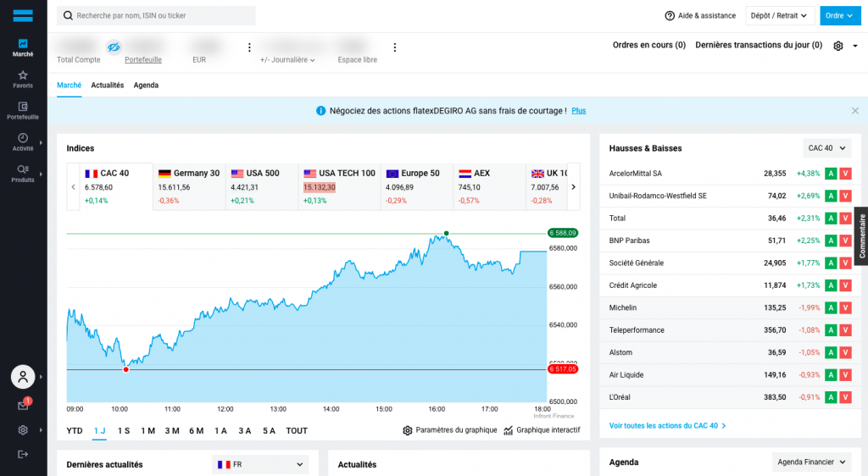The height and width of the screenshot is (476, 868).
Task: Expand Activité submenu arrow in sidebar
Action: [x=41, y=142]
